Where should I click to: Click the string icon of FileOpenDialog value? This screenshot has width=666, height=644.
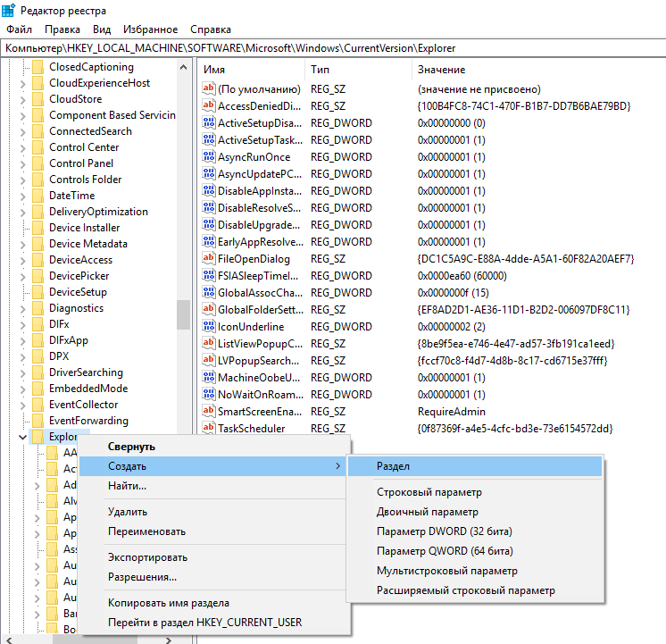coord(208,258)
